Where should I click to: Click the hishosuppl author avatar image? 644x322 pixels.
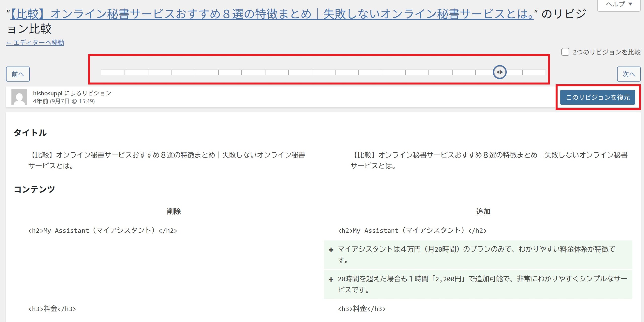pos(19,97)
